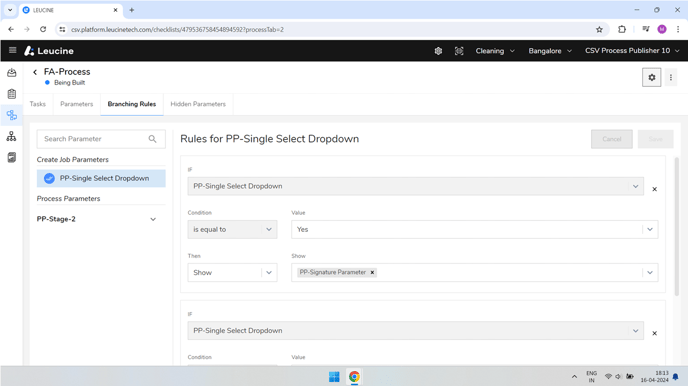This screenshot has width=688, height=386.
Task: Open the settings gear in the top bar
Action: coord(438,51)
